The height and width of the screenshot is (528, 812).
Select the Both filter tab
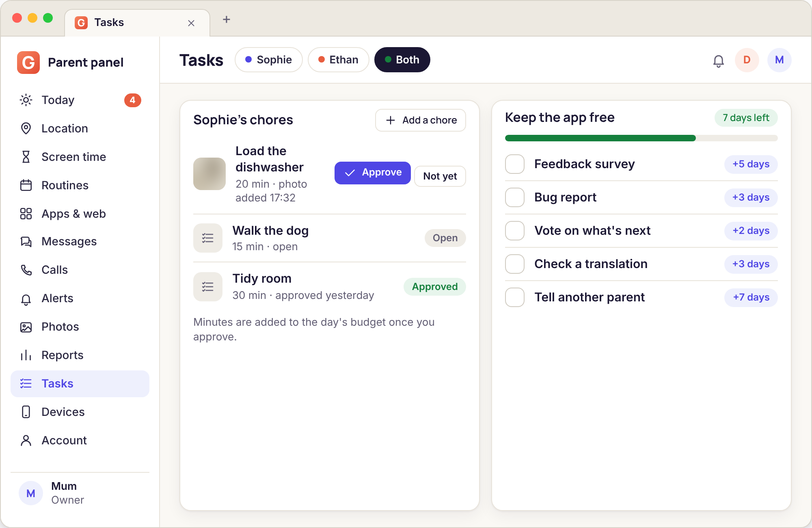pyautogui.click(x=402, y=60)
